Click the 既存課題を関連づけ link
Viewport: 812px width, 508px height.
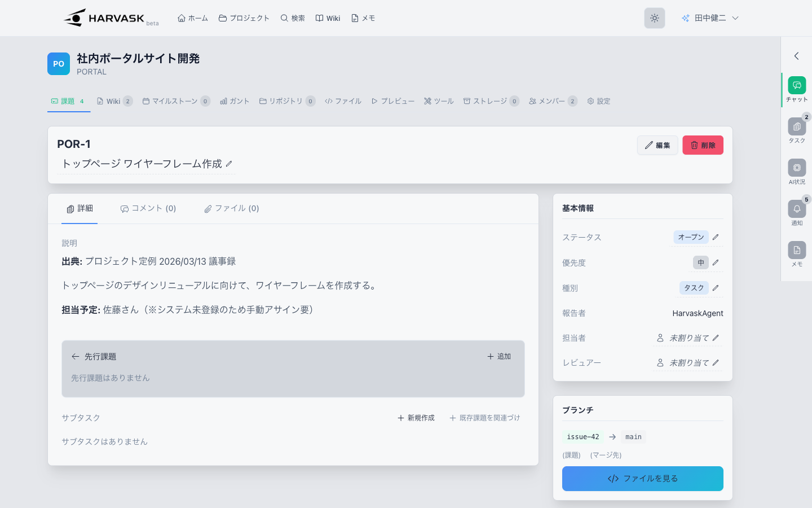484,418
